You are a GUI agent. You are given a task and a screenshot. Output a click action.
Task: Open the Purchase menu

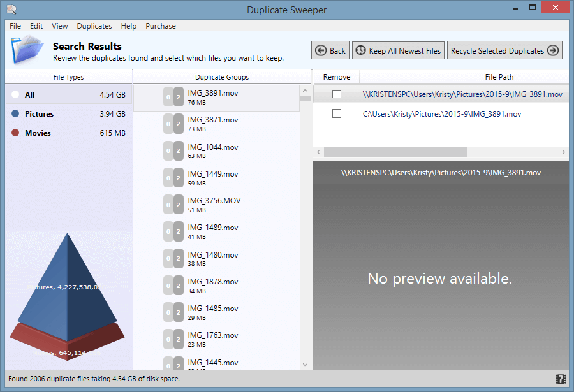pyautogui.click(x=161, y=26)
